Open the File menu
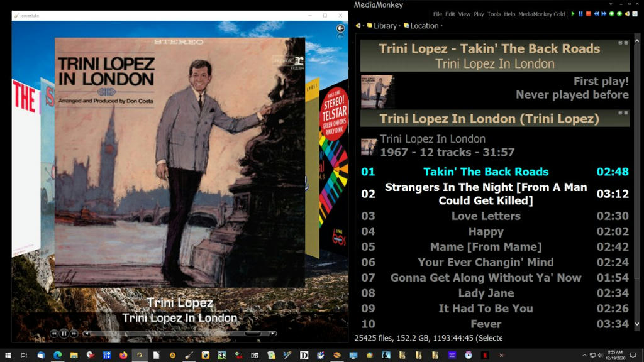Viewport: 644px width, 362px height. 438,14
